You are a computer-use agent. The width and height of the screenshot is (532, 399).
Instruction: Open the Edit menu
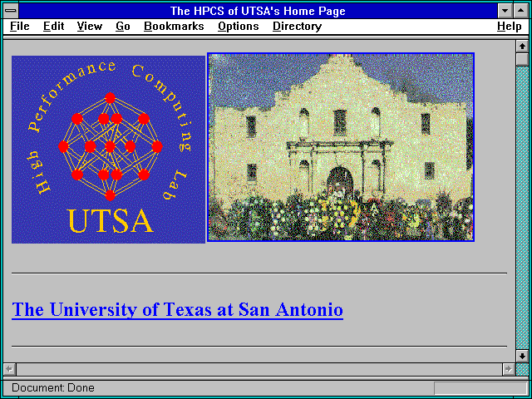tap(53, 27)
